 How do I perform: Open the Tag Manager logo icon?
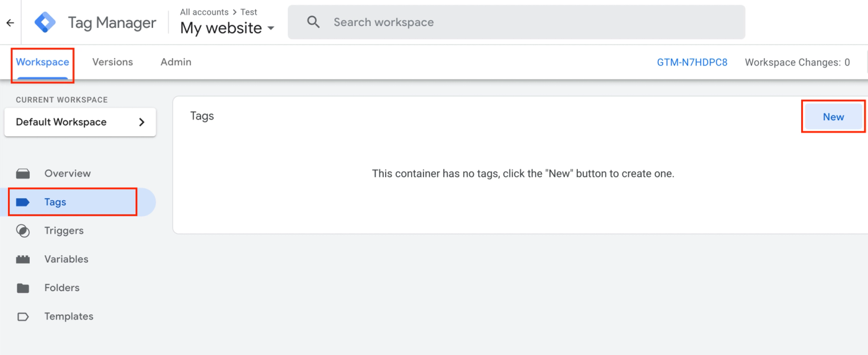45,23
